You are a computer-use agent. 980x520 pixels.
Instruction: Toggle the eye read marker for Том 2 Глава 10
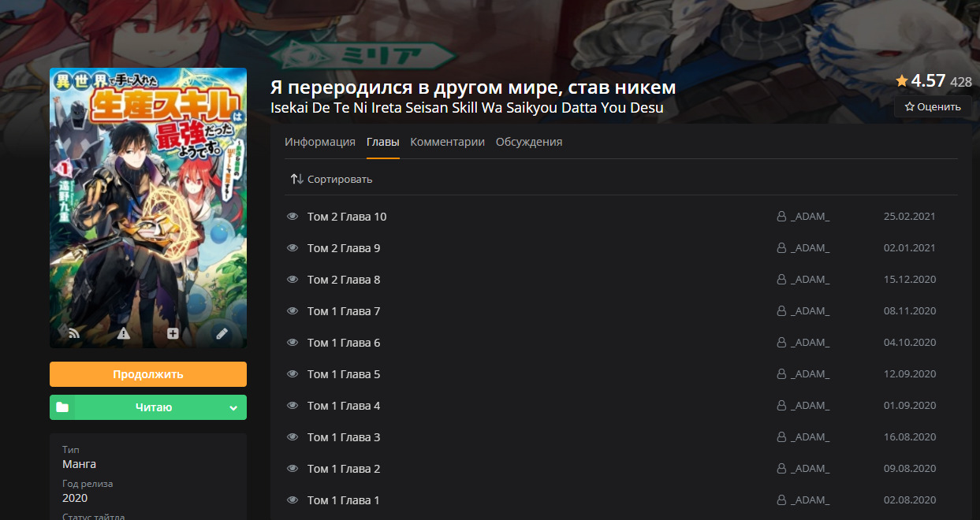point(293,217)
